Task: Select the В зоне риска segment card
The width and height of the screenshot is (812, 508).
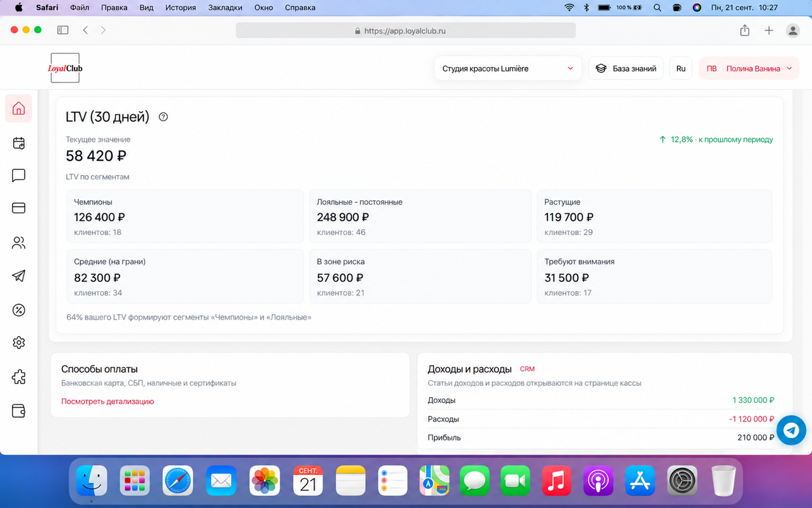Action: coord(420,276)
